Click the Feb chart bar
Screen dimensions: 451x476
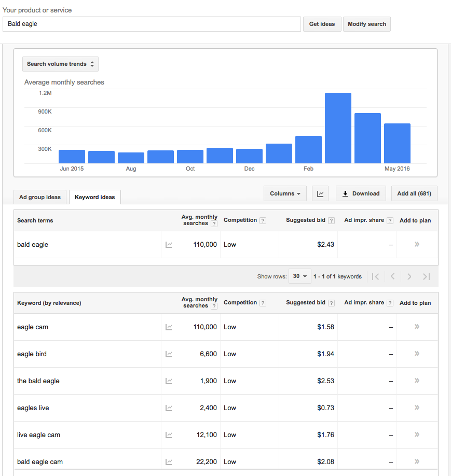[x=308, y=150]
